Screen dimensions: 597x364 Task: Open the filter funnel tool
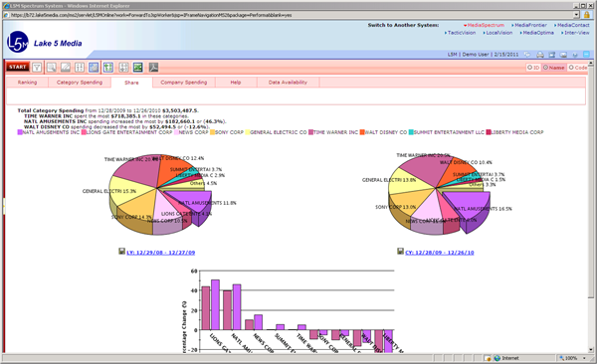[37, 68]
